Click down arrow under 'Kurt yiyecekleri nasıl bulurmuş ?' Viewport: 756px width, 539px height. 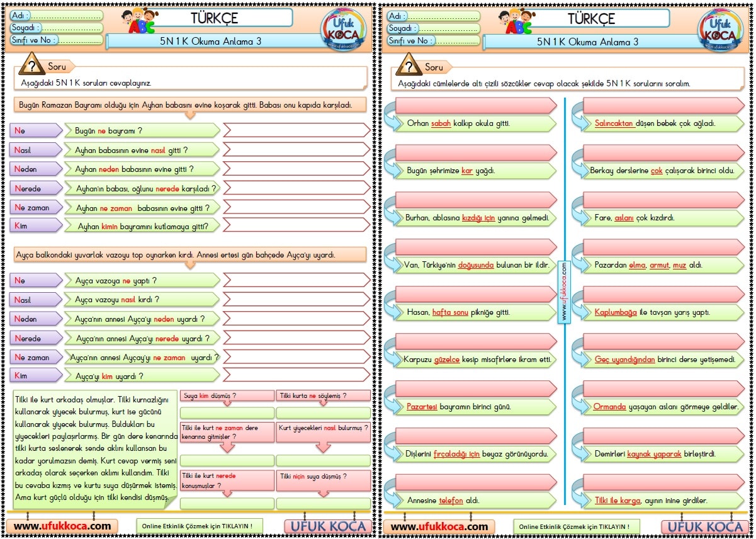click(323, 446)
